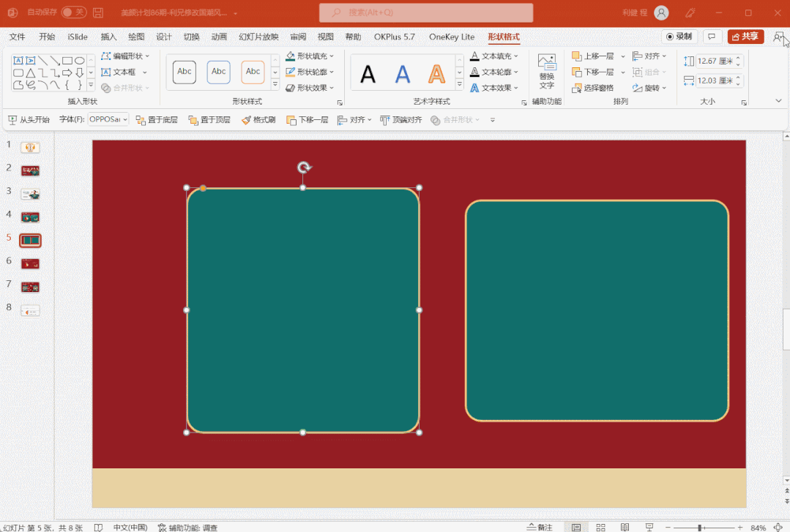Click 下移一层 send backward in ribbon
The height and width of the screenshot is (532, 790).
[x=593, y=72]
